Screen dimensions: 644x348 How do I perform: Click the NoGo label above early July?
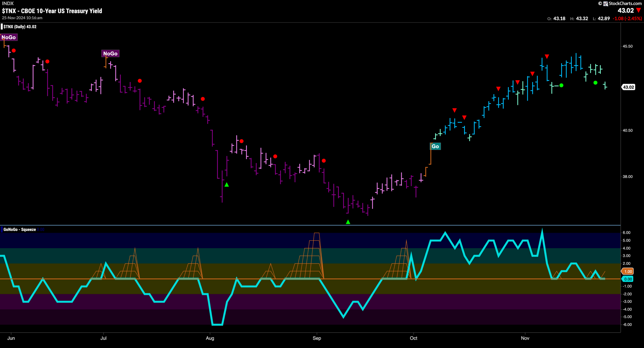tap(110, 53)
